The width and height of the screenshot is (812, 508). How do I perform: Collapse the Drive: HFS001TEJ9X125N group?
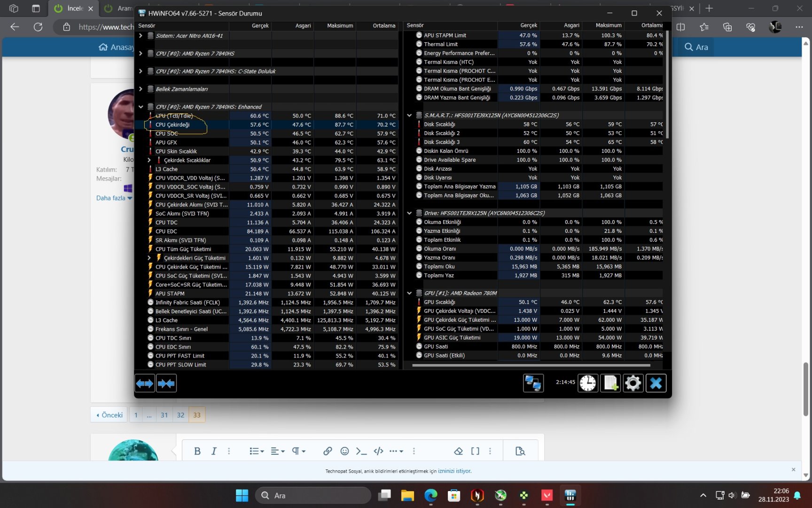(x=409, y=213)
